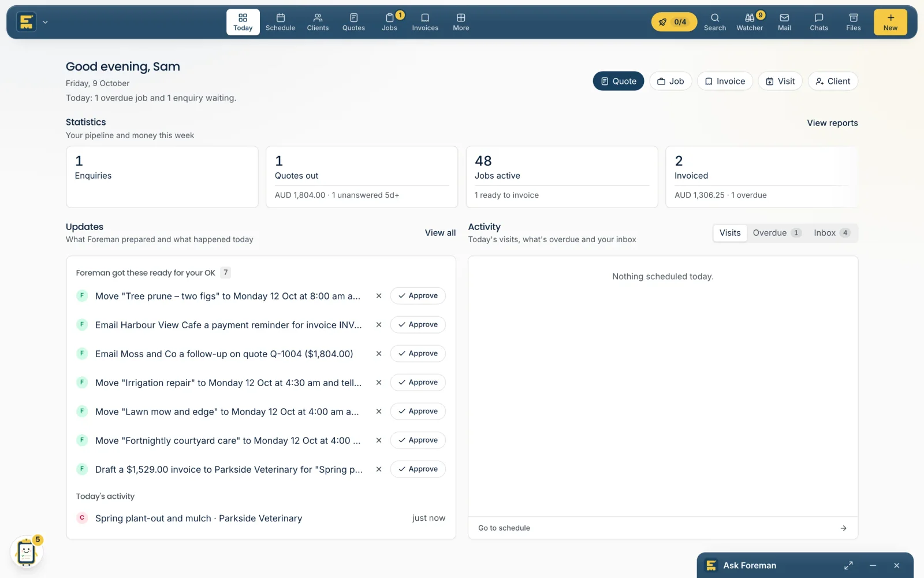Switch Activity to the Inbox tab
This screenshot has width=924, height=578.
pos(832,233)
